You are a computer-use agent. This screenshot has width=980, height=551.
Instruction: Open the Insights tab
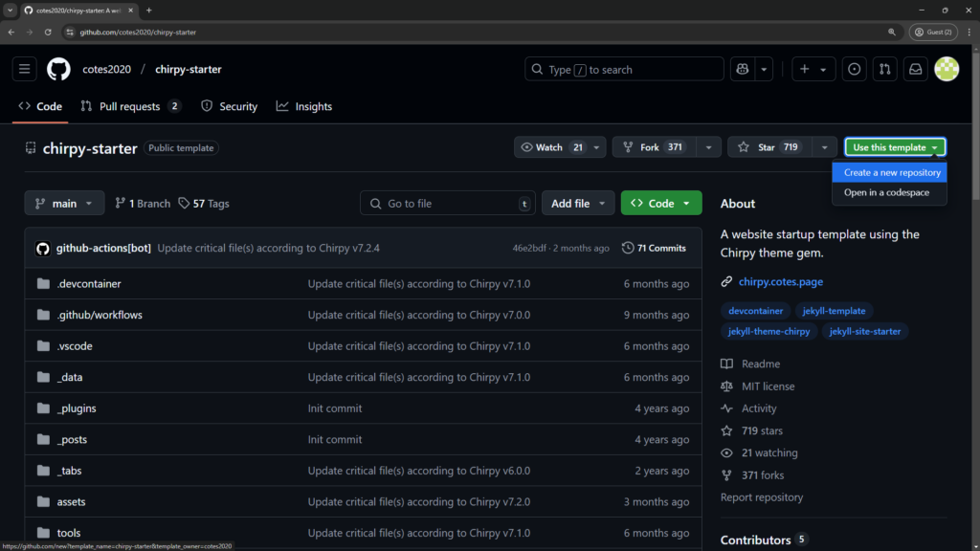tap(304, 106)
